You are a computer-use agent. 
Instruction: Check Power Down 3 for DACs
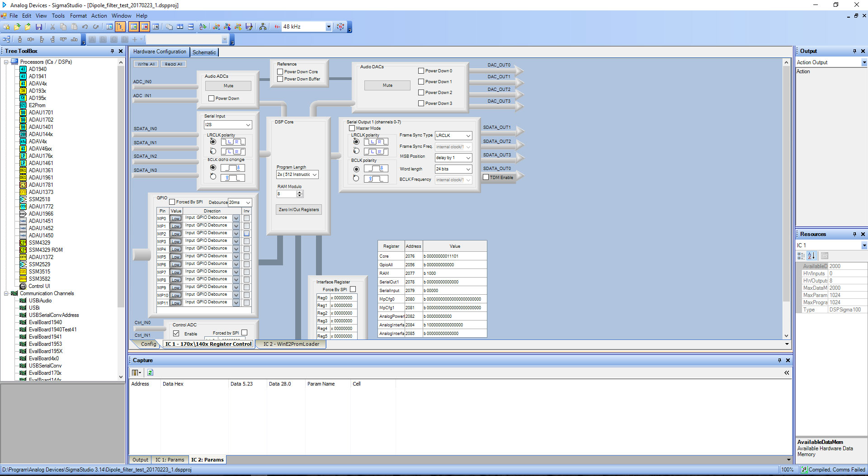[421, 103]
